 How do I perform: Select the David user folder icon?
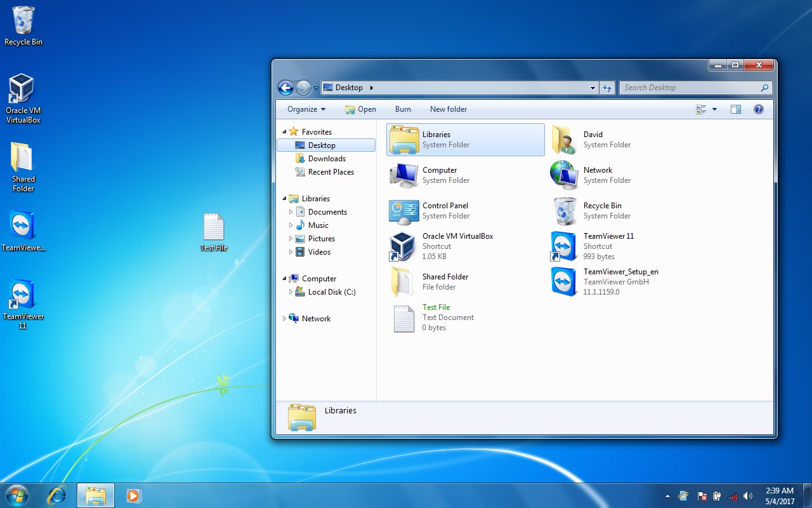pyautogui.click(x=563, y=140)
